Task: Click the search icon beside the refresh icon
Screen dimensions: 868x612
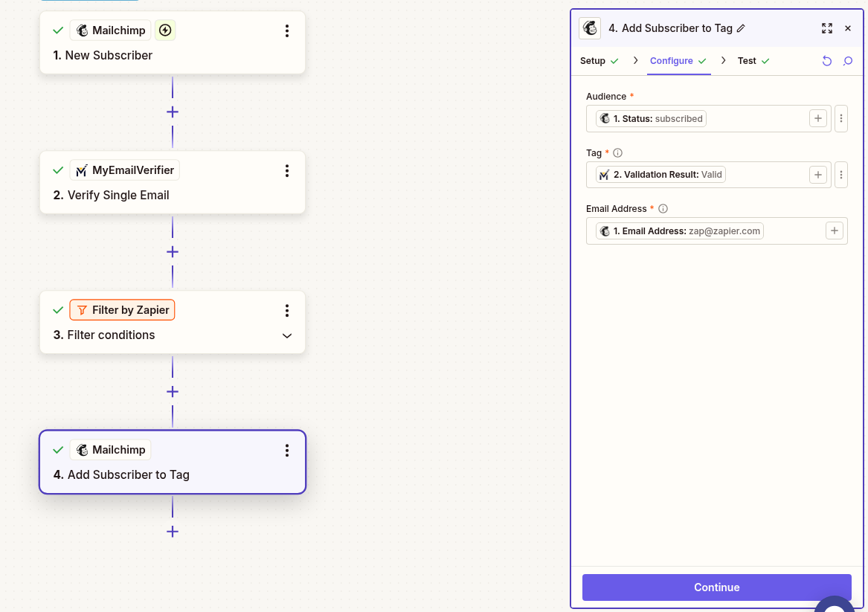Action: click(x=848, y=60)
